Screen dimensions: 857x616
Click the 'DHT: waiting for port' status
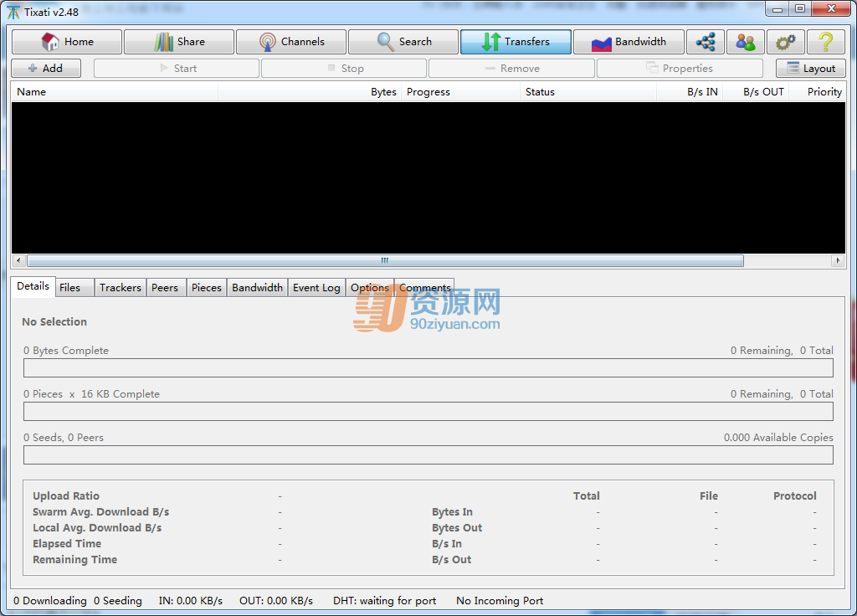pos(385,601)
